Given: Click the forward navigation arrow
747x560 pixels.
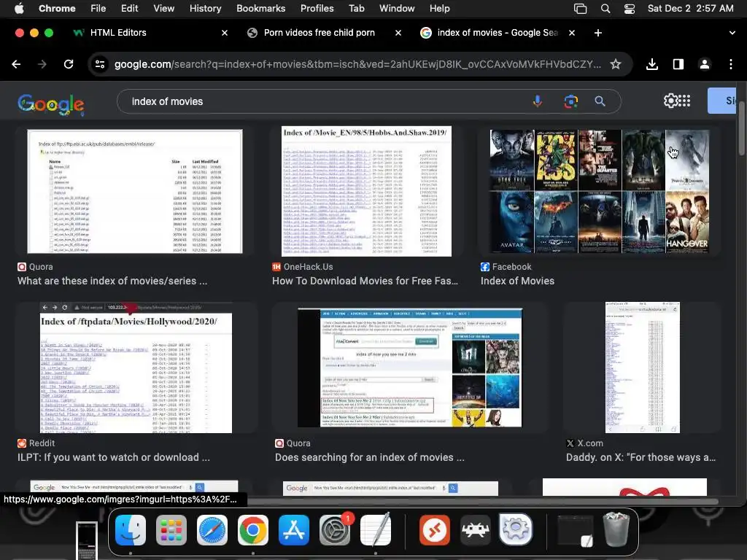Looking at the screenshot, I should (42, 64).
